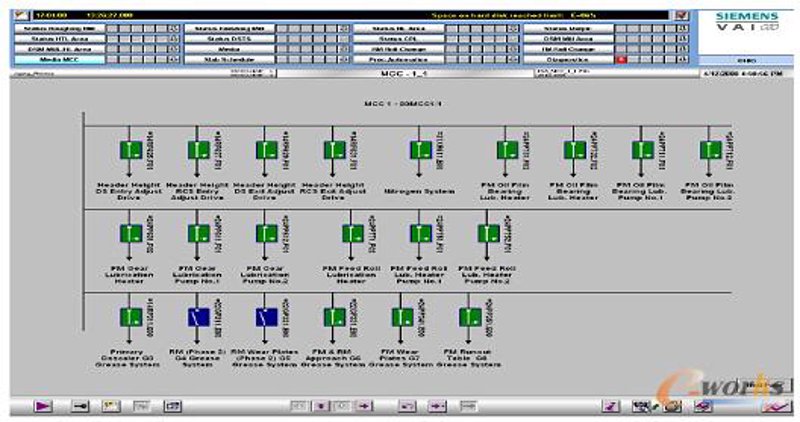Toggle the Nitrogen System breaker switch
The height and width of the screenshot is (422, 800).
[420, 150]
